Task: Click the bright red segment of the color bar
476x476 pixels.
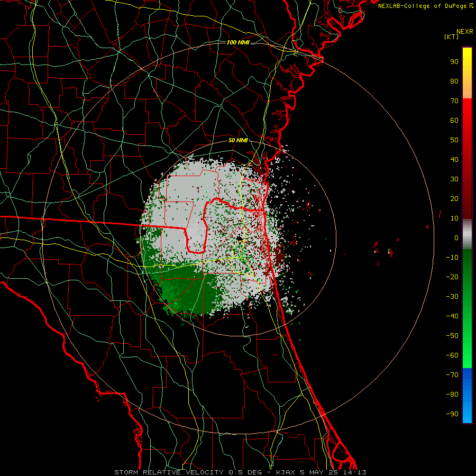Action: (467, 158)
